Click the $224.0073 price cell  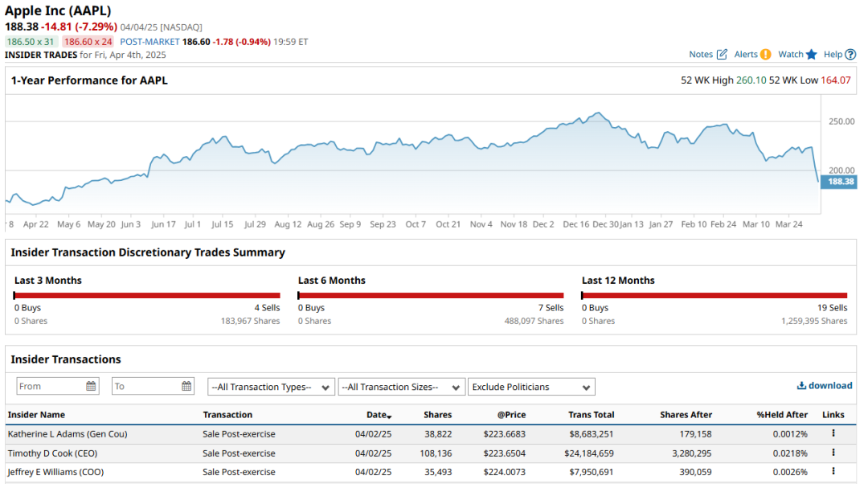[x=504, y=472]
